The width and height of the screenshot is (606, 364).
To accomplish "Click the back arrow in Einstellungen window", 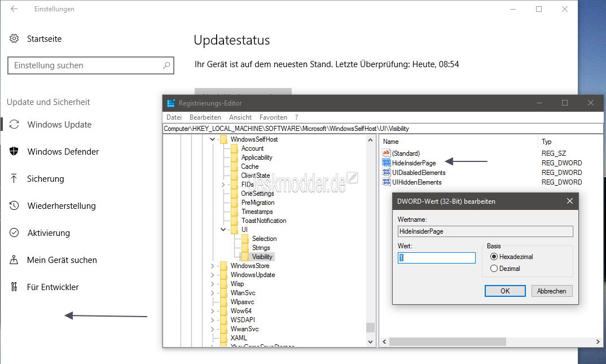I will pos(14,9).
